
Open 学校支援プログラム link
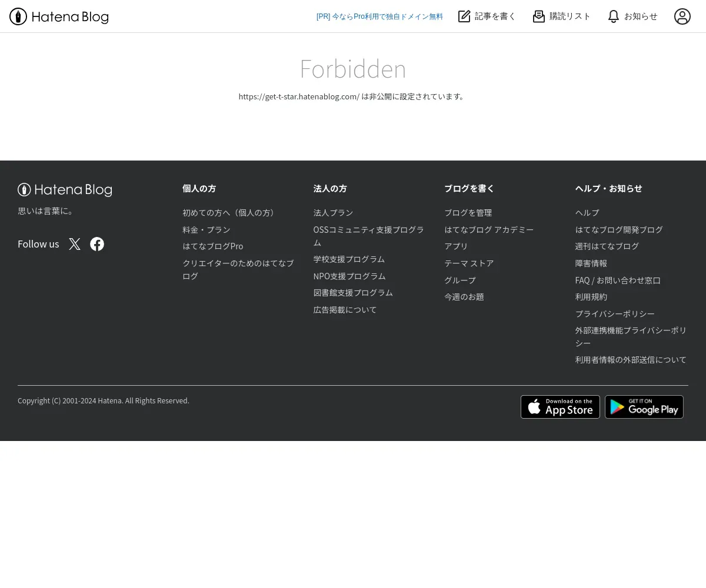click(349, 259)
